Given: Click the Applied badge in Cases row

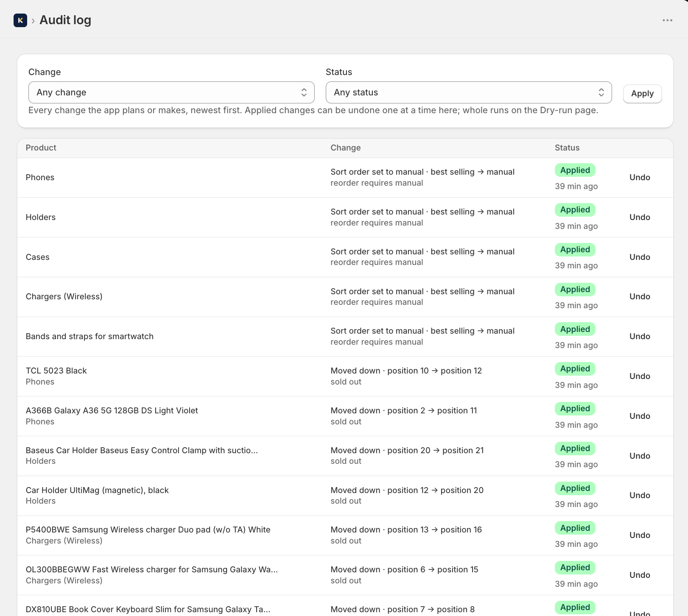Looking at the screenshot, I should point(575,250).
